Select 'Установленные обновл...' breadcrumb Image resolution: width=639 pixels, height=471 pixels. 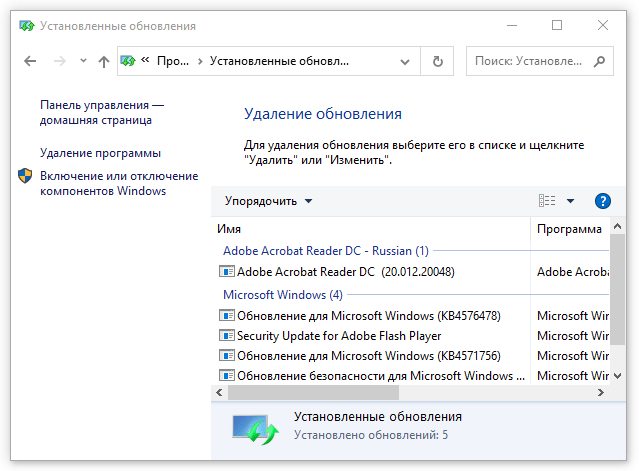click(x=279, y=61)
